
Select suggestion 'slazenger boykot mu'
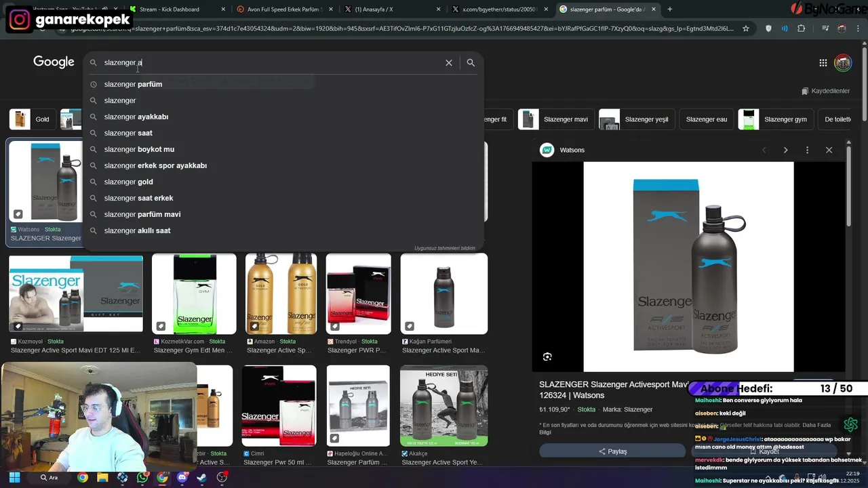283,149
